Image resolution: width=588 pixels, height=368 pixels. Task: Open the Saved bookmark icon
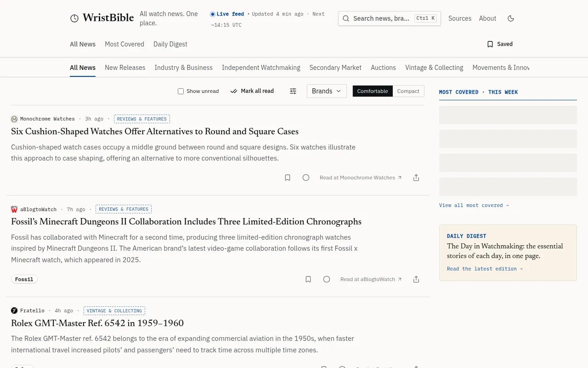click(490, 44)
